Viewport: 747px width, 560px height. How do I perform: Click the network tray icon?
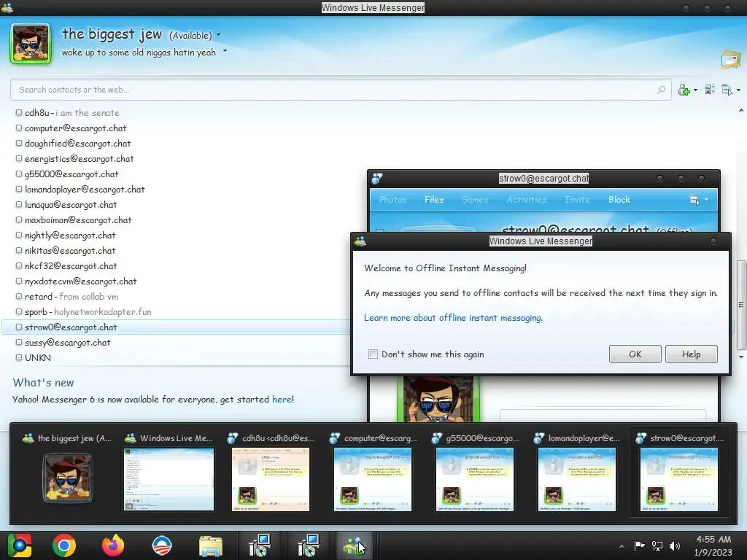click(x=657, y=546)
